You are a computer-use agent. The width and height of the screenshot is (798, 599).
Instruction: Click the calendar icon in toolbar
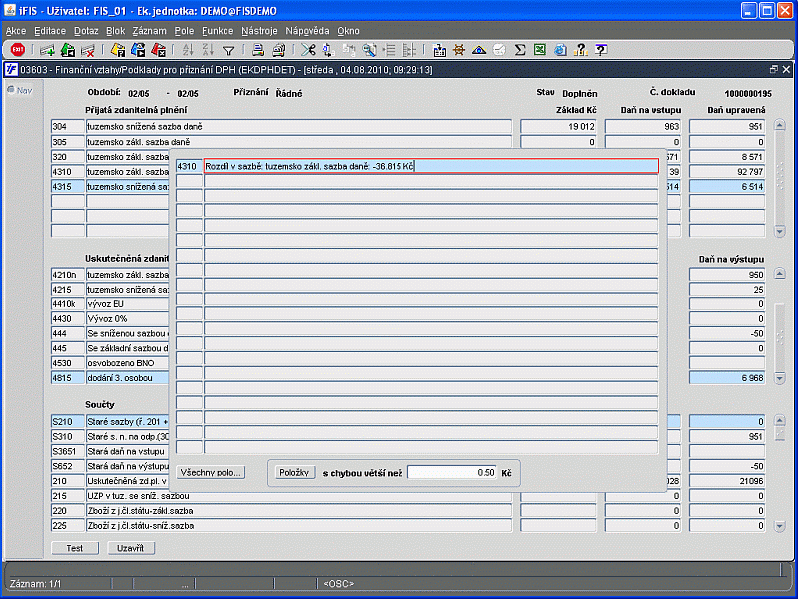click(439, 50)
